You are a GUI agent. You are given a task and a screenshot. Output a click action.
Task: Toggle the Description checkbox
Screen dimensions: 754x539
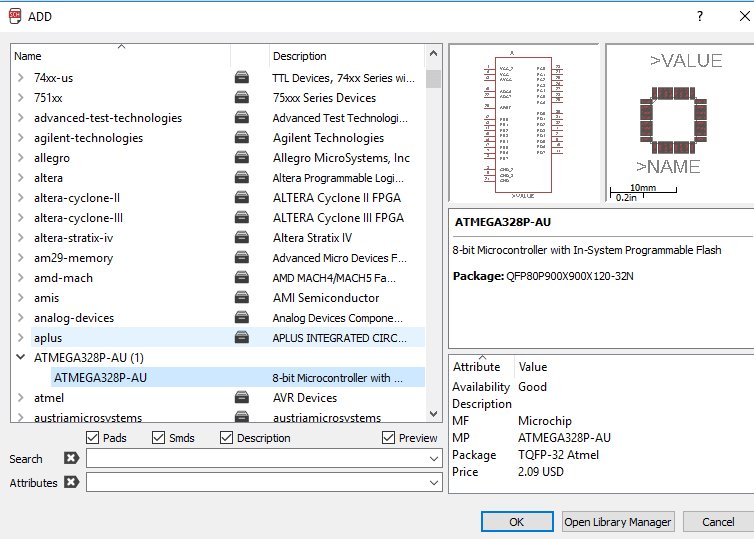226,438
